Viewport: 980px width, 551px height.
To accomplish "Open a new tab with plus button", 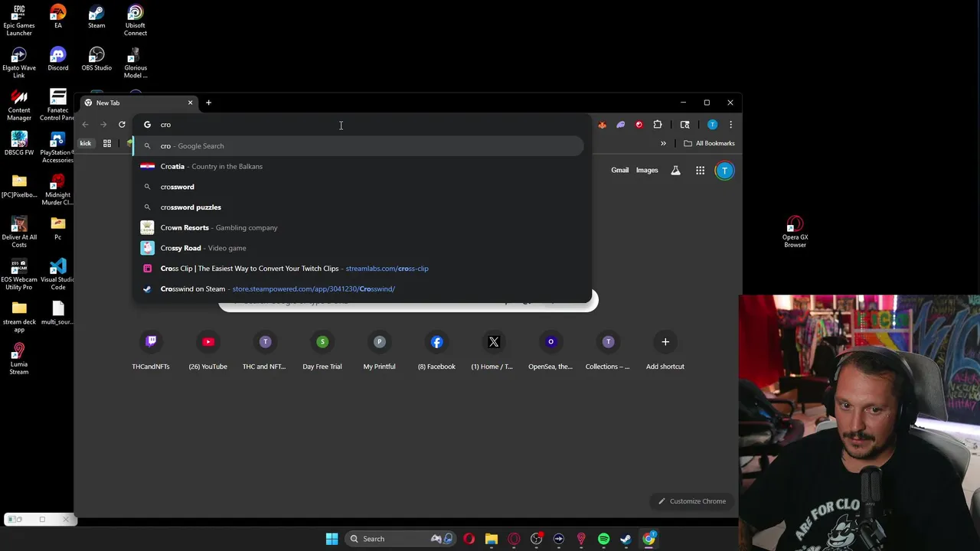I will [x=208, y=103].
